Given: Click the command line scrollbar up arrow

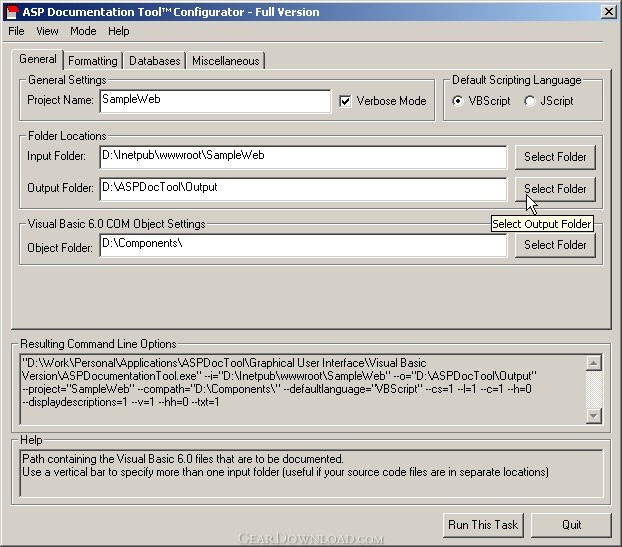Looking at the screenshot, I should click(594, 363).
